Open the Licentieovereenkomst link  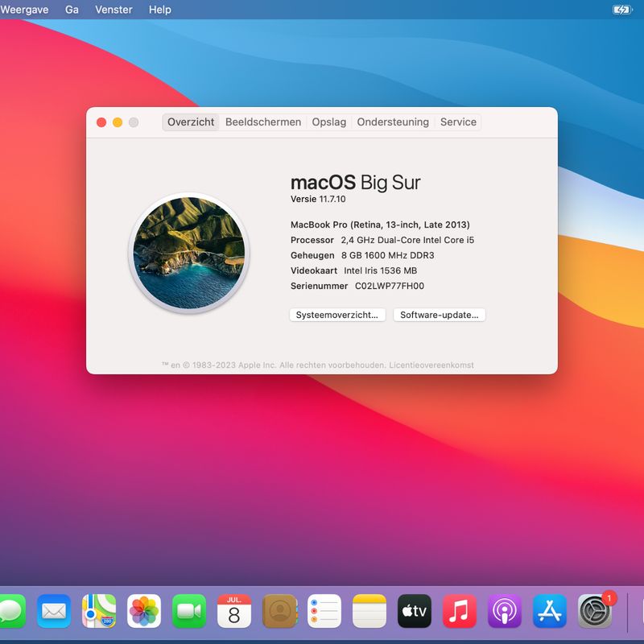tap(431, 365)
